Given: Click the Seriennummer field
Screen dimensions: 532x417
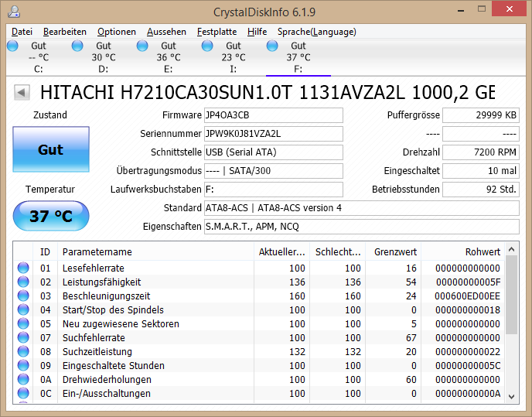Looking at the screenshot, I should pyautogui.click(x=274, y=134).
